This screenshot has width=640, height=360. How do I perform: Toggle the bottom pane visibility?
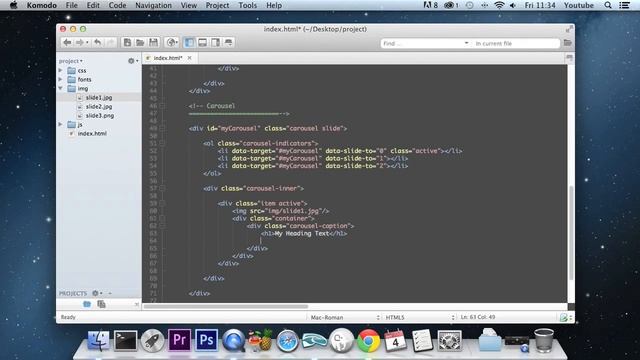tap(202, 42)
